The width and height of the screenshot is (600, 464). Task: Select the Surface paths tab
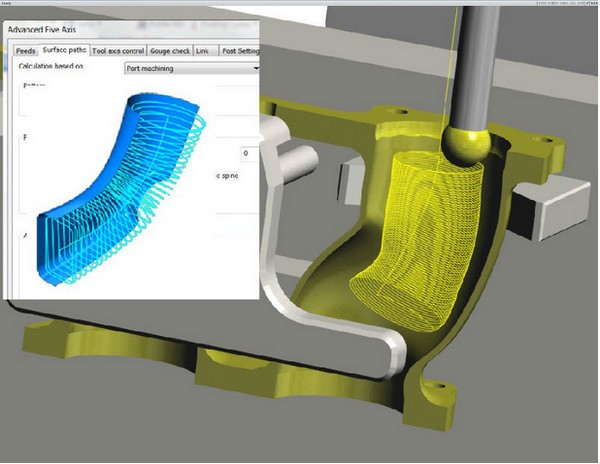pyautogui.click(x=64, y=50)
